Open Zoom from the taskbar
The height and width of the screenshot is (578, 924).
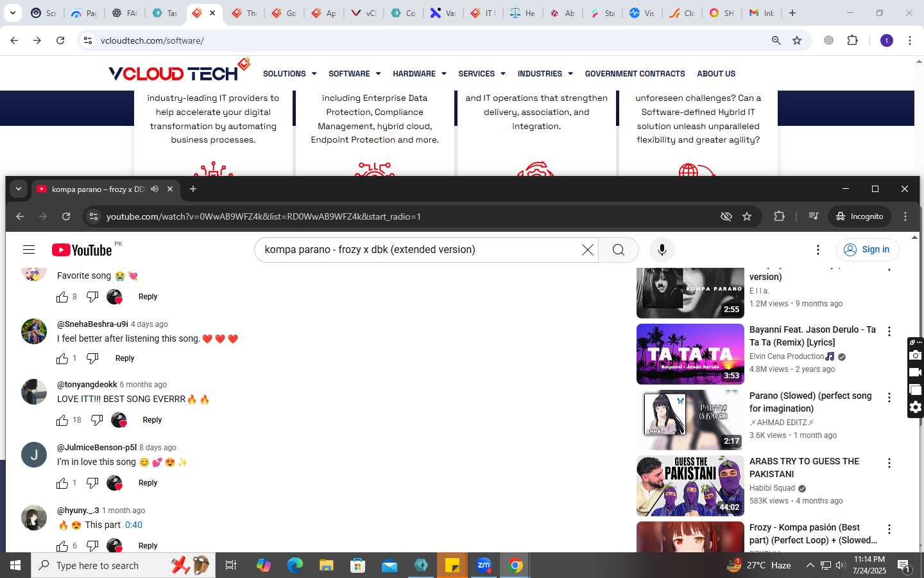point(484,565)
